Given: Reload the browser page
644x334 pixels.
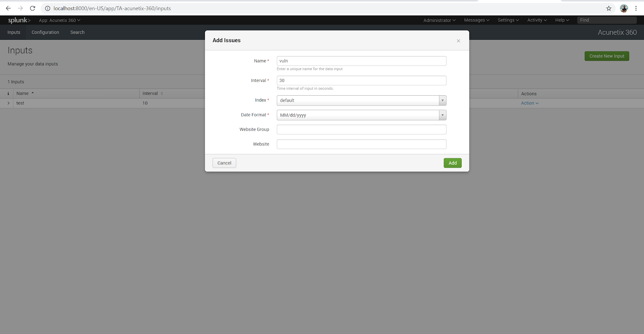Looking at the screenshot, I should tap(33, 8).
